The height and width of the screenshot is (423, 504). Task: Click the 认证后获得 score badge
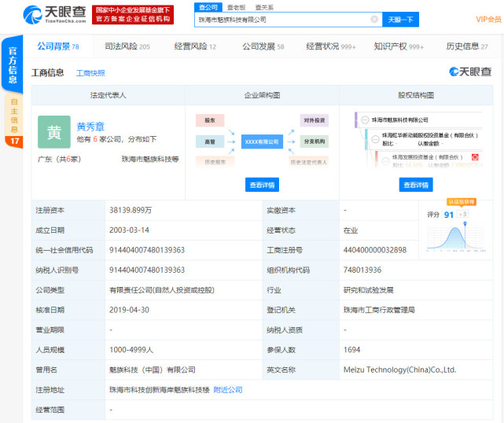coord(460,202)
